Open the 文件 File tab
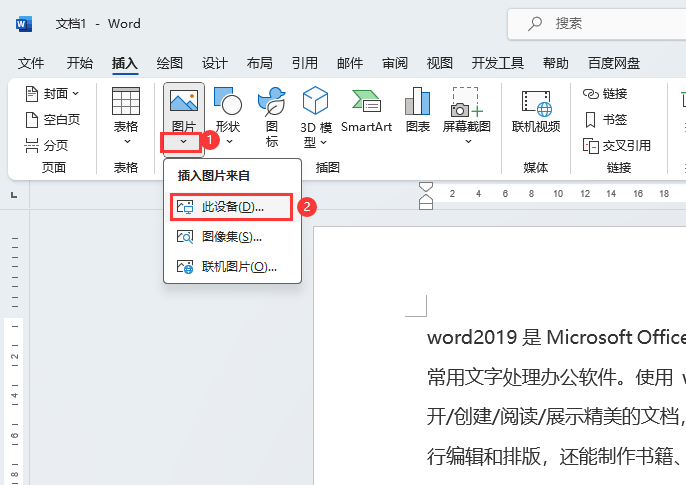The height and width of the screenshot is (485, 686). 31,63
